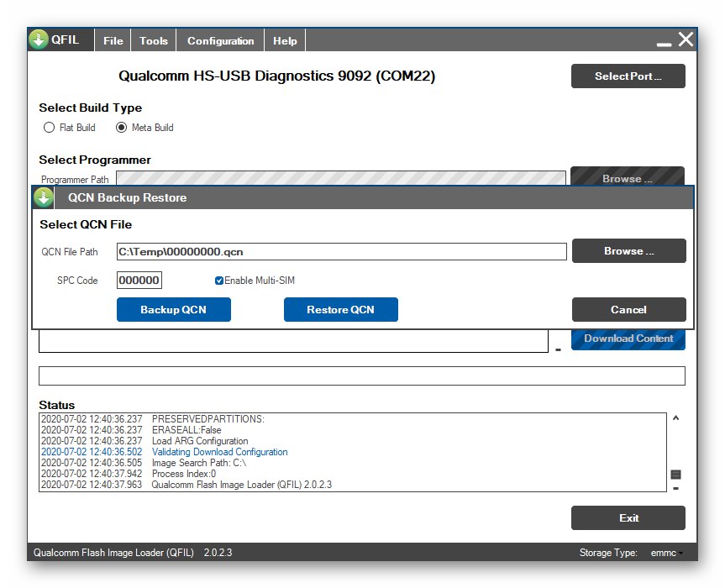Click the Download Content button

[x=628, y=339]
